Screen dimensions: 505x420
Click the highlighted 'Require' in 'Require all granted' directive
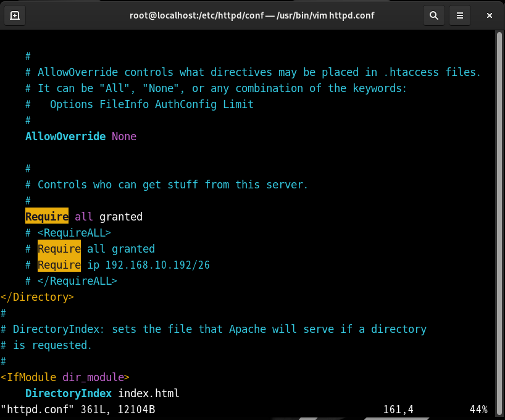pyautogui.click(x=47, y=216)
